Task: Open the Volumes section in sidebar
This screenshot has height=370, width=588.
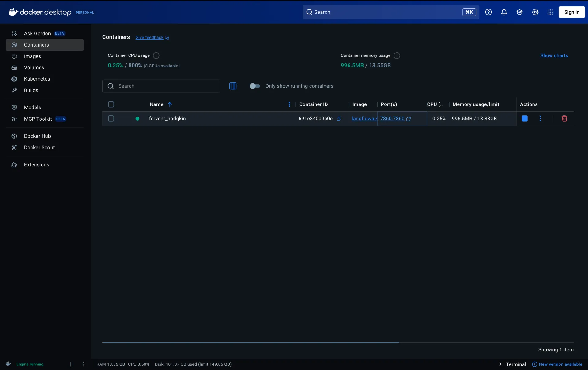Action: click(x=34, y=67)
